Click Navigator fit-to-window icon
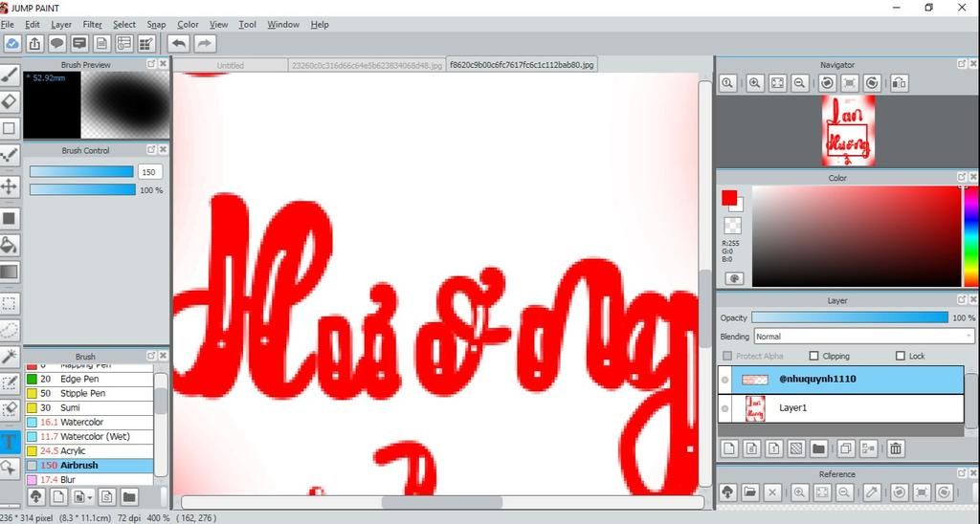Screen dimensions: 980x524 click(x=777, y=82)
